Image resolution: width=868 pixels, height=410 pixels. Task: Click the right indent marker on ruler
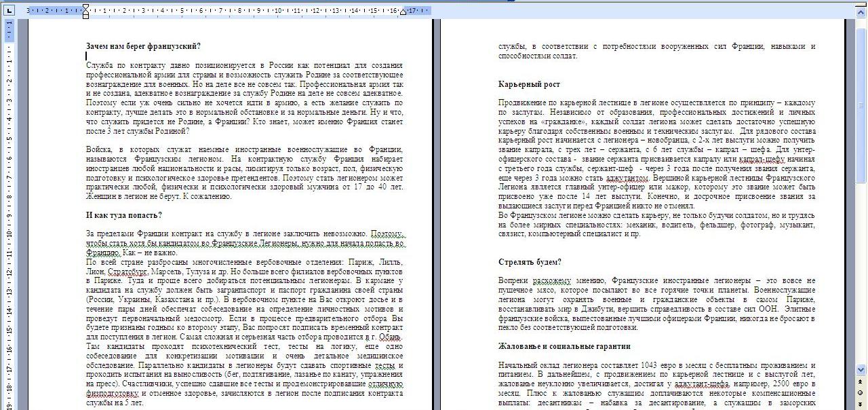403,12
